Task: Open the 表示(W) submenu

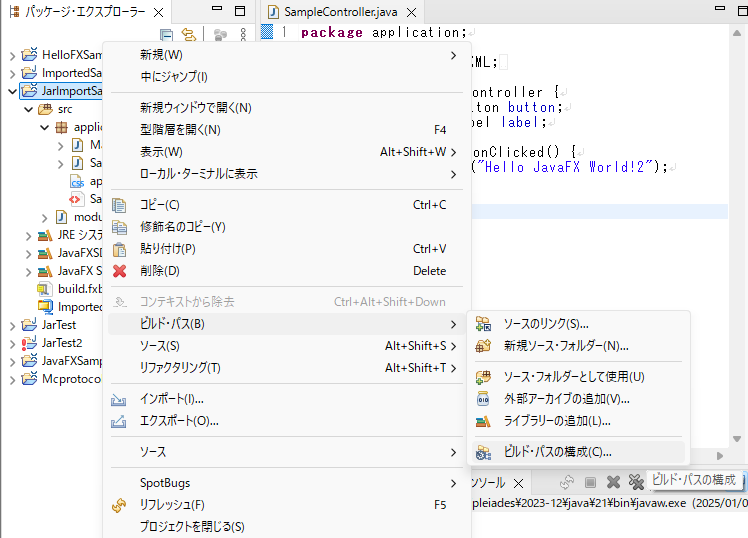Action: point(286,152)
